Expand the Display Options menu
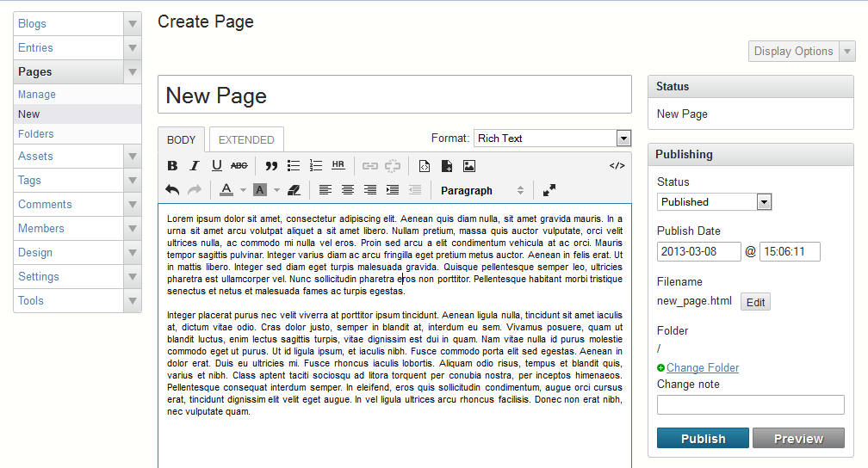Screen dimensions: 868x468 point(802,51)
